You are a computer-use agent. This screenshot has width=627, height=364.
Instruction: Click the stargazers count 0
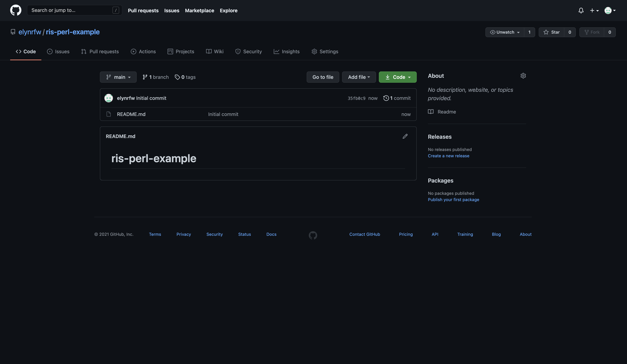click(x=570, y=32)
